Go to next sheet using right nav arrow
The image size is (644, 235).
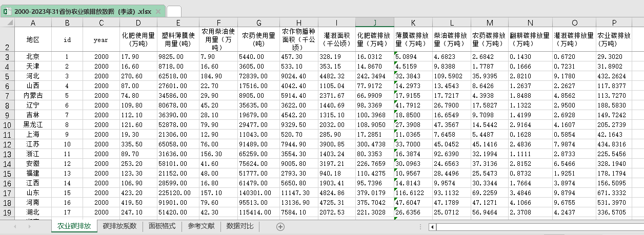(x=29, y=226)
